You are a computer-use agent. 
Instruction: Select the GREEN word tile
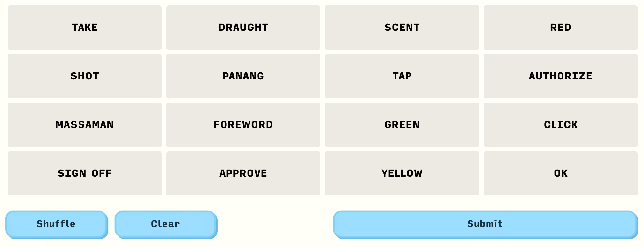click(402, 125)
